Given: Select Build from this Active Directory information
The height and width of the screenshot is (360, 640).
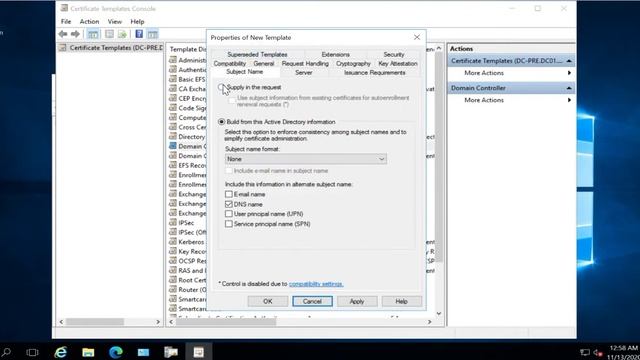Looking at the screenshot, I should pos(221,122).
